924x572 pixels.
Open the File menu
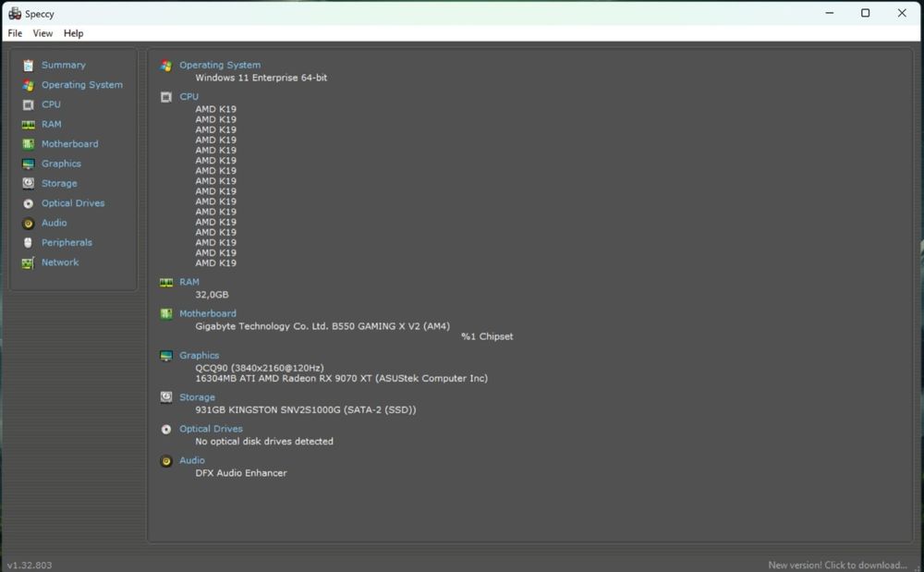(15, 33)
